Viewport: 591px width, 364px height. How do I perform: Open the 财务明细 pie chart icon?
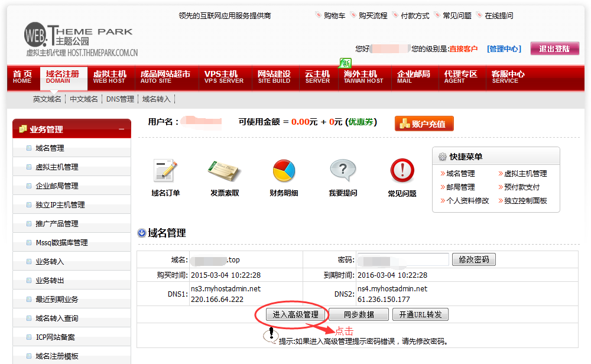tap(284, 171)
